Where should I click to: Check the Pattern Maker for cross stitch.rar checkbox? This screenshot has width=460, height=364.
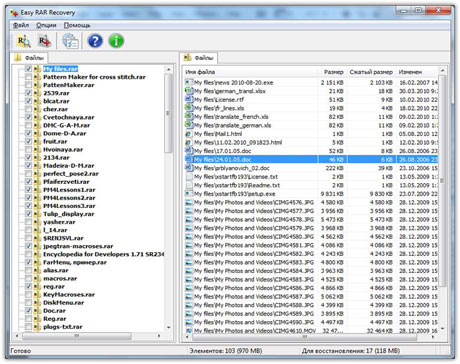(x=28, y=77)
